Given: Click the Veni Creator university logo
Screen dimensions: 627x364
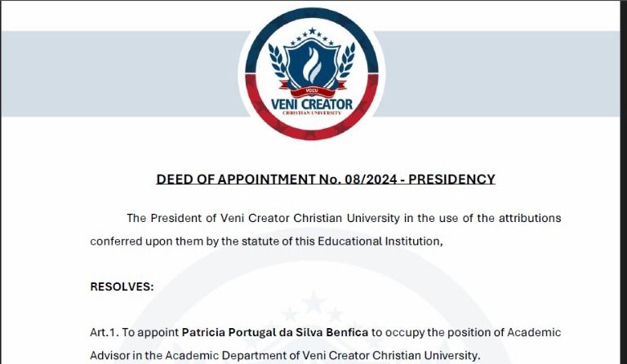Looking at the screenshot, I should pos(312,73).
